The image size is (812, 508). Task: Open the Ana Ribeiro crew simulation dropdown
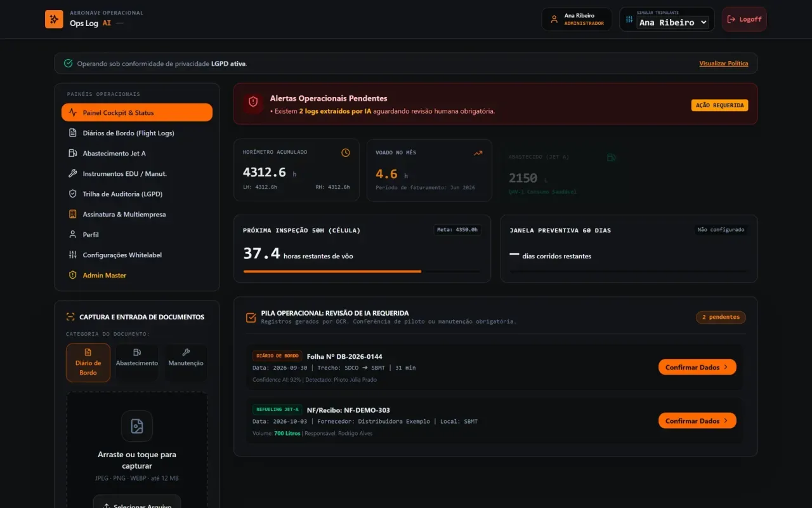pos(672,22)
